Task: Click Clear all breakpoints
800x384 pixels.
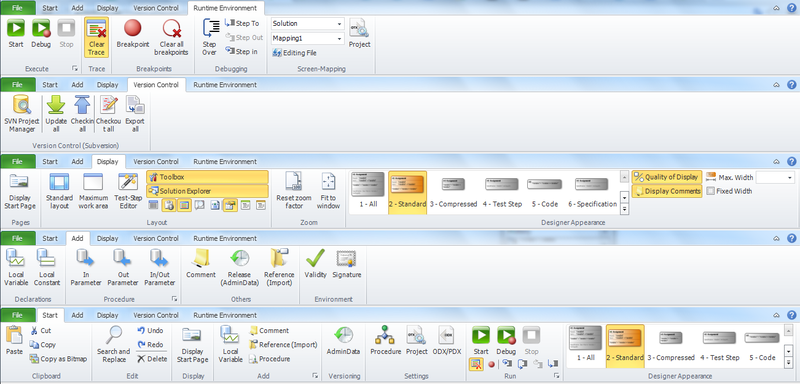Action: pos(171,37)
